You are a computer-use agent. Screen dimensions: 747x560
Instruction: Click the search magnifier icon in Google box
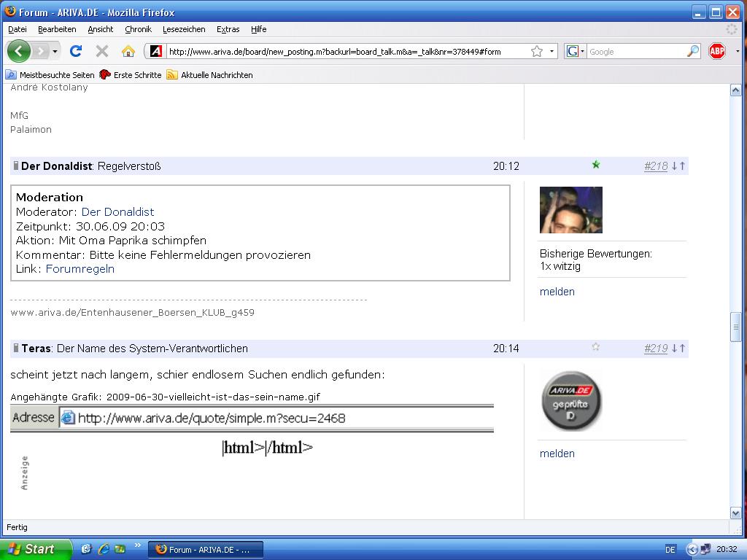[x=692, y=51]
